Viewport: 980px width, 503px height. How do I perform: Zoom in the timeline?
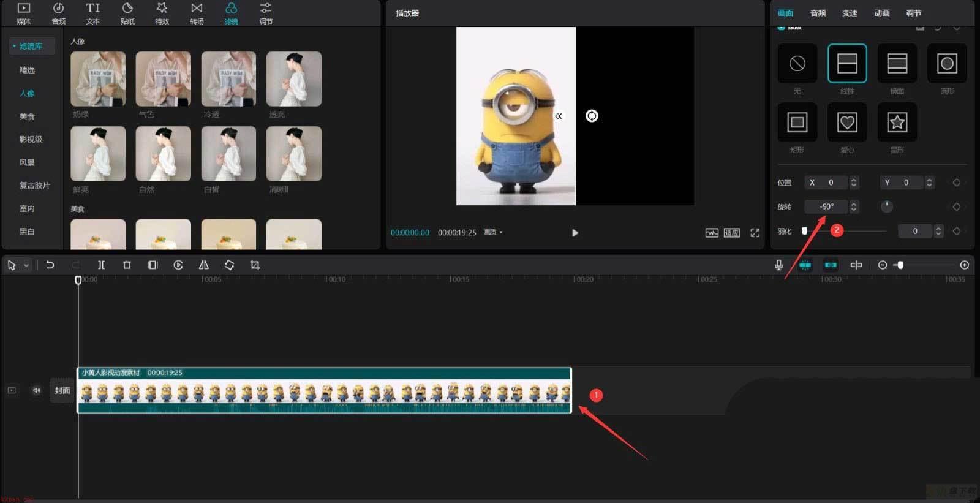[x=965, y=265]
